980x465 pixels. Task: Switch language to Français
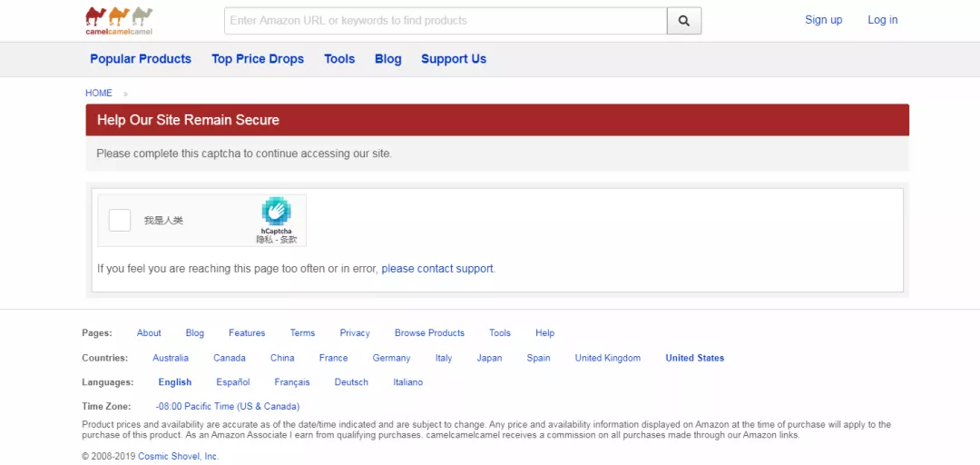tap(292, 381)
